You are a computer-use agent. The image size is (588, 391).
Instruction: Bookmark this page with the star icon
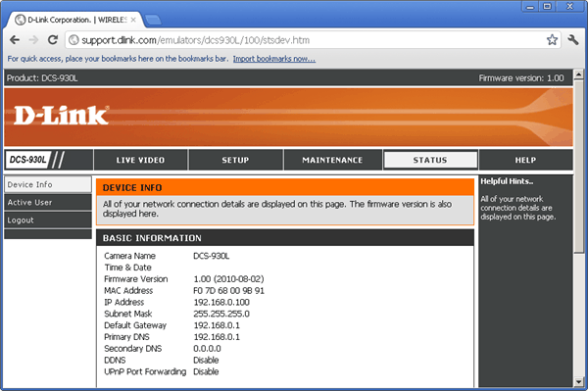552,40
